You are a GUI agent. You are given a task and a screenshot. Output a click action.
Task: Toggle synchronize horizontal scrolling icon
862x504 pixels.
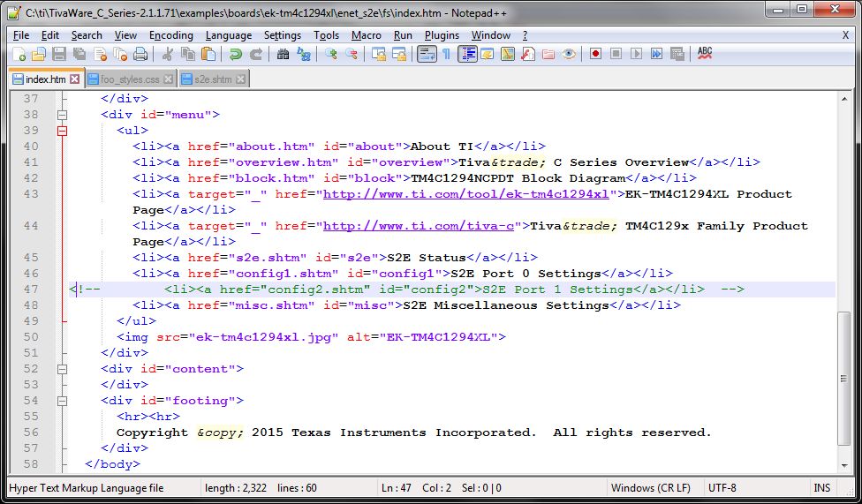coord(399,54)
